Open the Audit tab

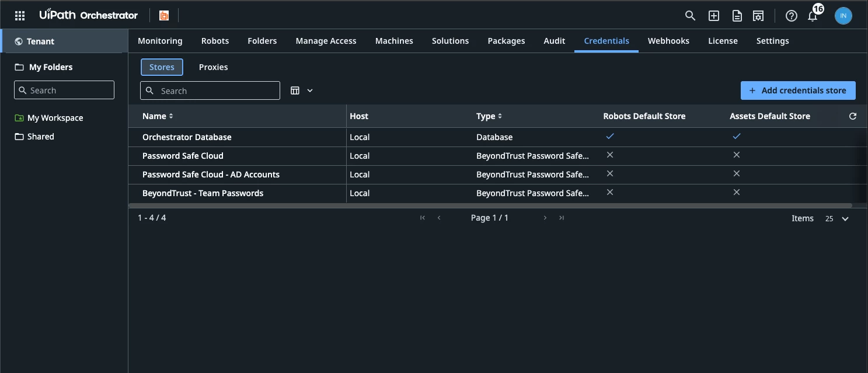554,41
